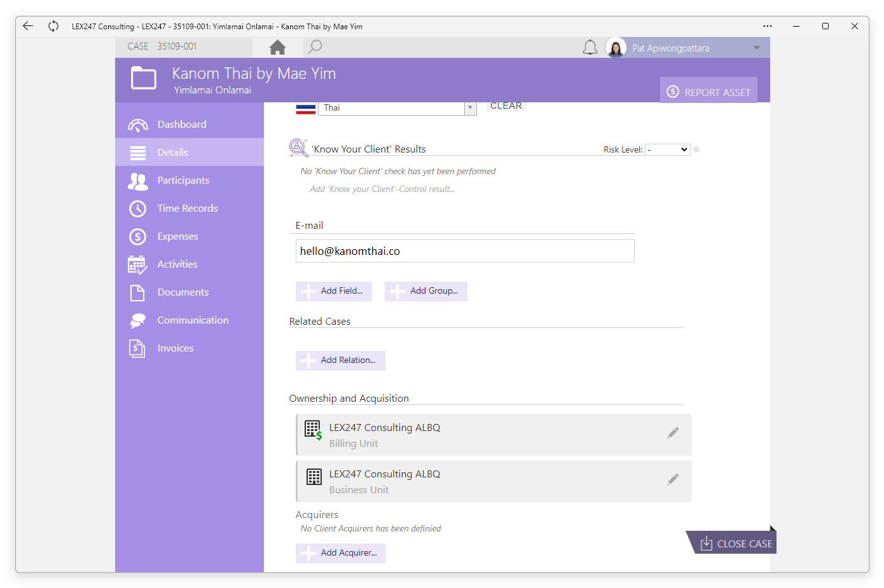This screenshot has width=884, height=588.
Task: Select the Details section
Action: pos(190,152)
